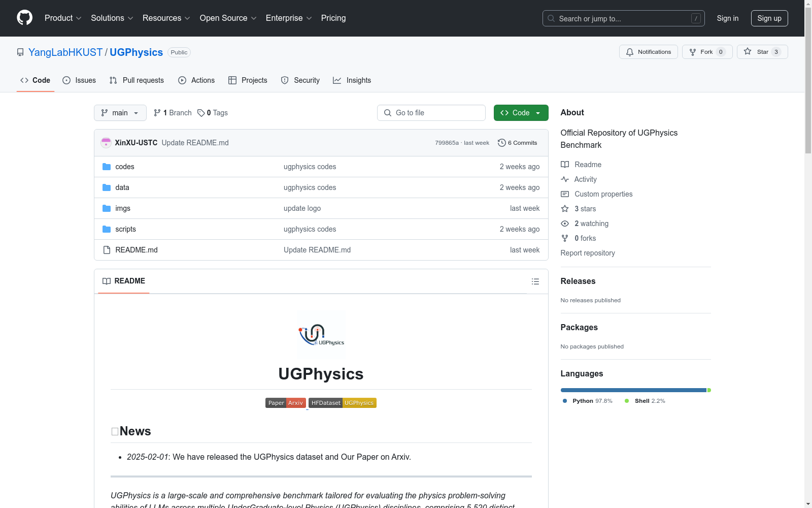Viewport: 812px width, 508px height.
Task: Click the Sign in link
Action: pyautogui.click(x=728, y=18)
